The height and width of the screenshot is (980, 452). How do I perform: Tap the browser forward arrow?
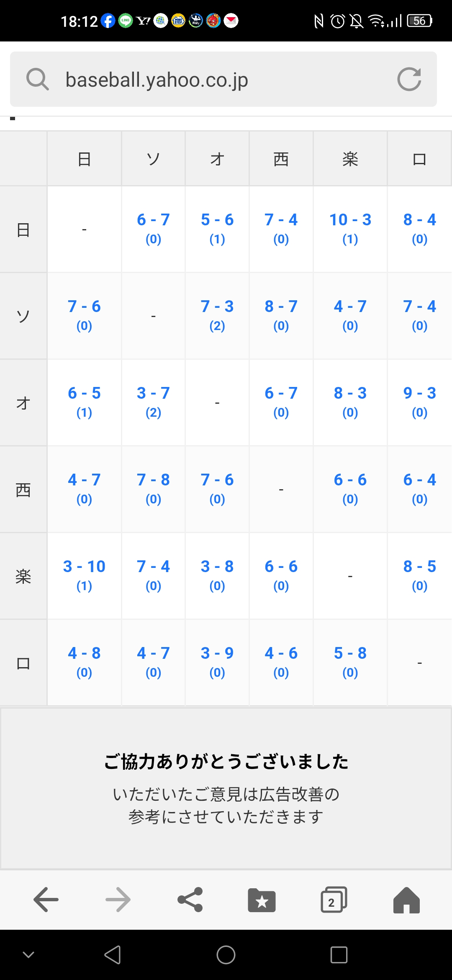(x=118, y=900)
